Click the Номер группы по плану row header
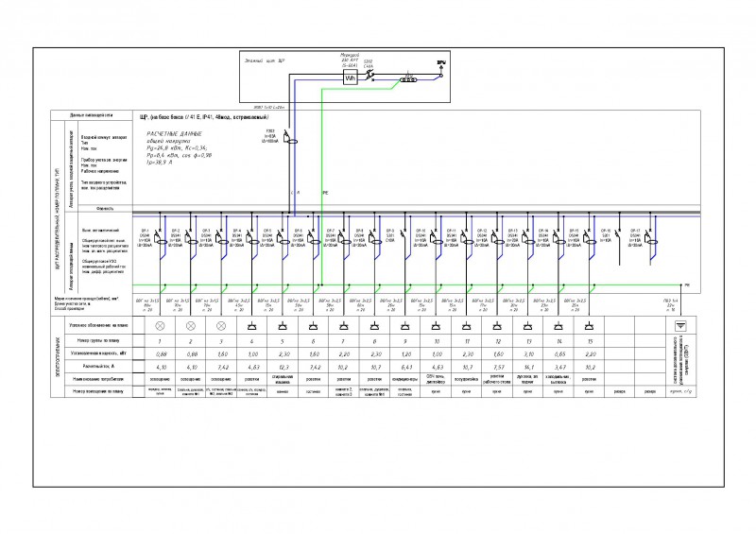Screen dimensions: 756x534 point(98,340)
